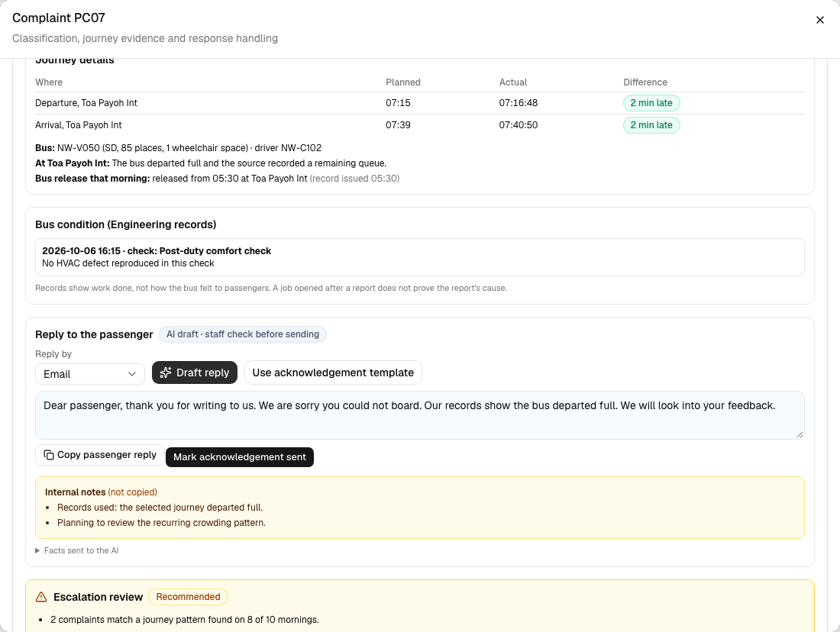Click the resize handle of reply textarea

click(x=800, y=434)
